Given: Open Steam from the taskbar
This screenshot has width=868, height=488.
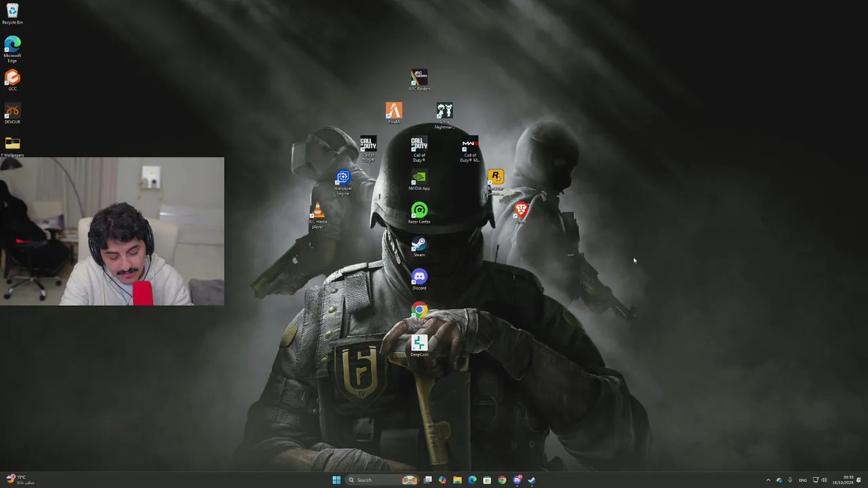Looking at the screenshot, I should [x=532, y=480].
